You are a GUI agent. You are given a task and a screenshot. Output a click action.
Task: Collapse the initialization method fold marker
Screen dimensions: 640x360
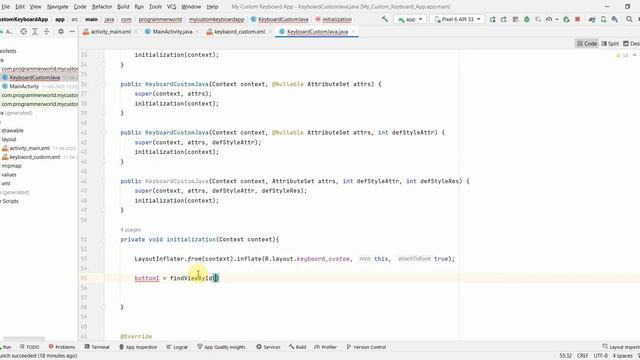104,240
